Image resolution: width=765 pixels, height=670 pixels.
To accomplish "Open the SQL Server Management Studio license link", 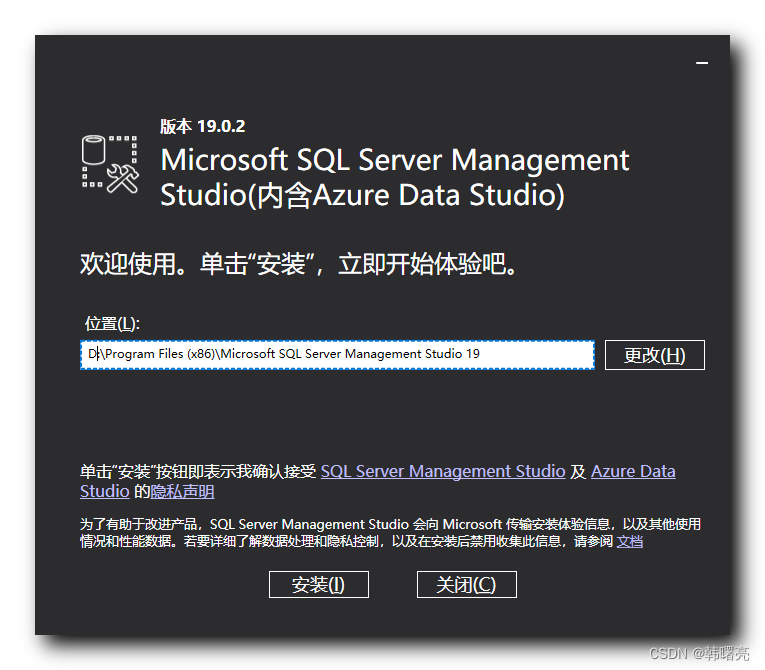I will tap(443, 471).
